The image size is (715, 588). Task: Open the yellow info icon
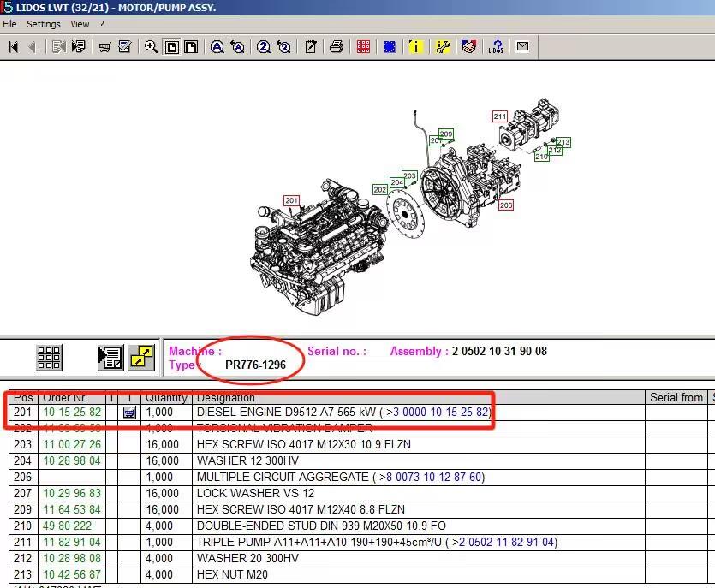[416, 46]
